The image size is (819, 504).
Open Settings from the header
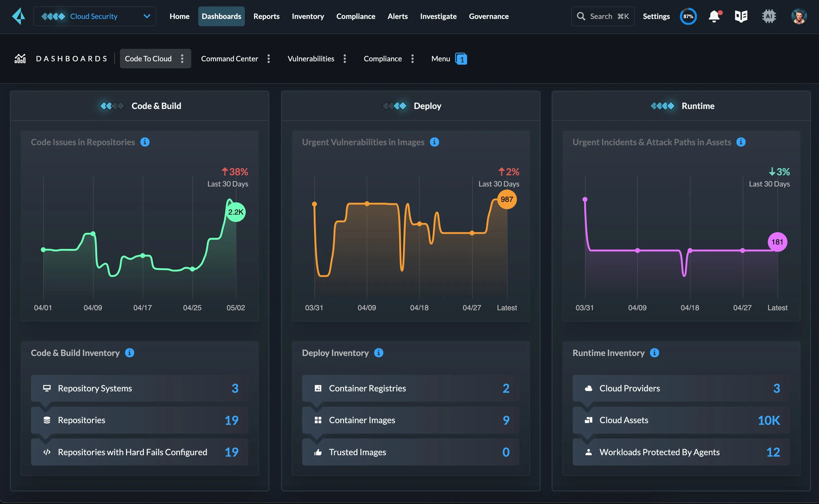click(x=656, y=16)
